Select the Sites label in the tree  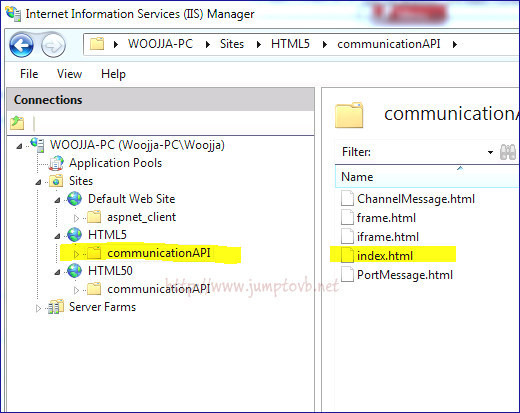click(x=81, y=181)
